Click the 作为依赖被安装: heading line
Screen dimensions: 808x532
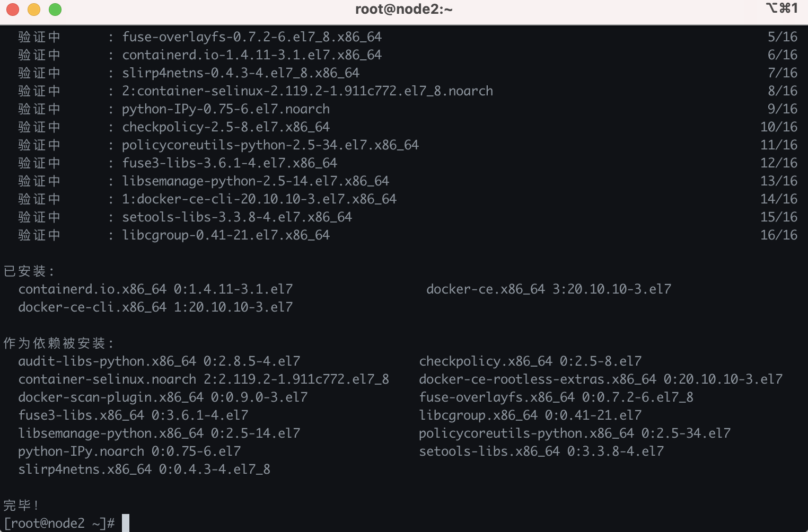point(58,343)
